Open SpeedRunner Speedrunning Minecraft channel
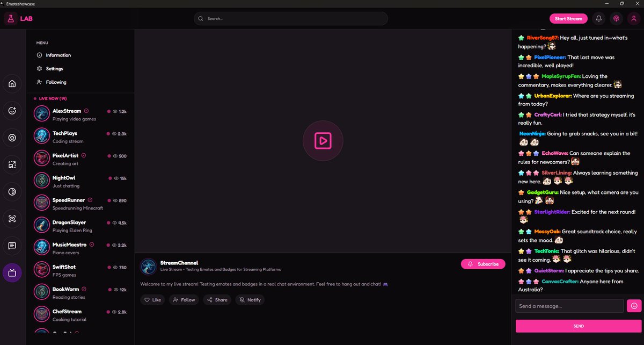The width and height of the screenshot is (644, 345). [x=80, y=203]
